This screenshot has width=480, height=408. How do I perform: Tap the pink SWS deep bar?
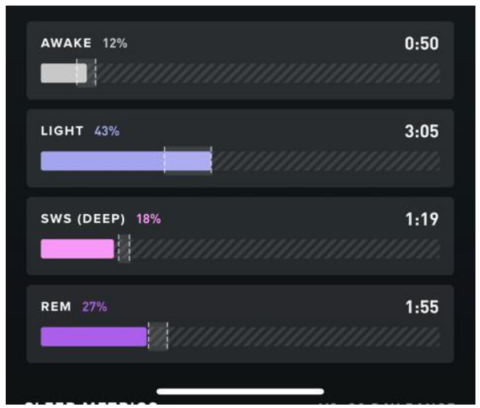coord(77,249)
